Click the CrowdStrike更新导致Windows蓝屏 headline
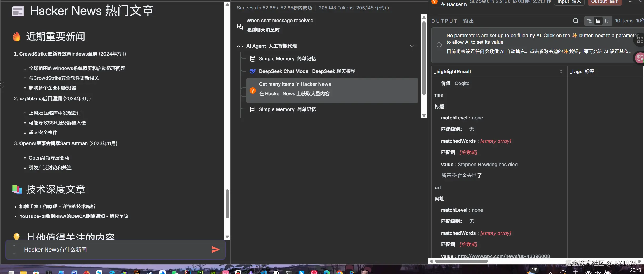This screenshot has width=644, height=274. (58, 54)
